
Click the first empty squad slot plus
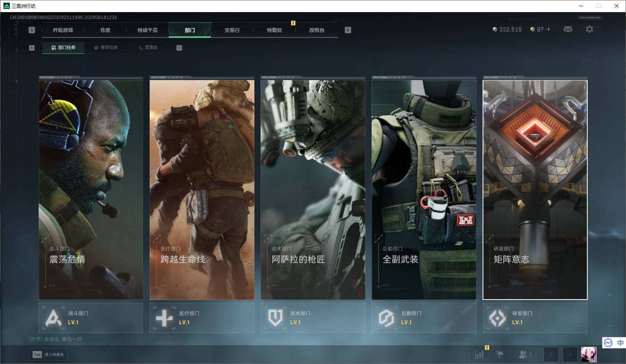click(x=551, y=355)
